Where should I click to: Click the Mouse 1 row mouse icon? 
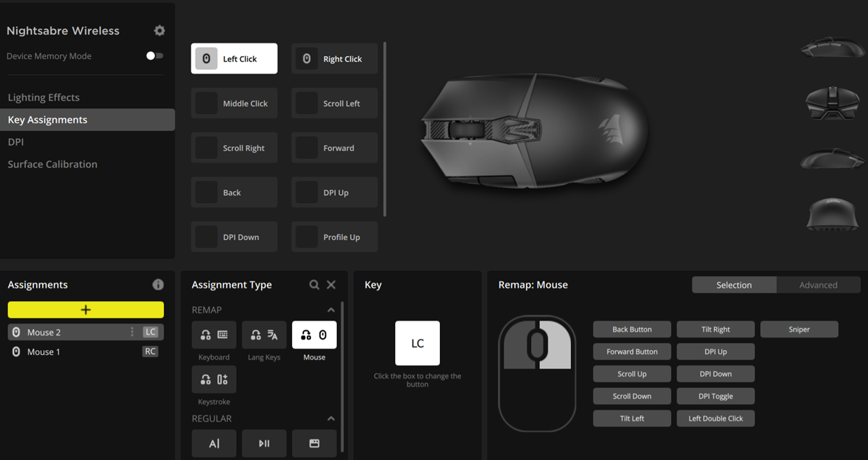coord(16,351)
